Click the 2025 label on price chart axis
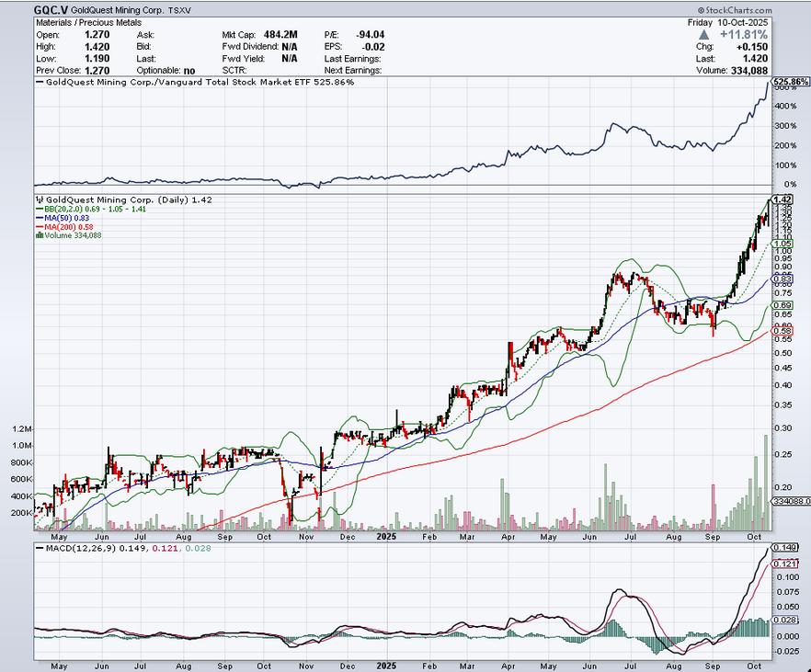811x672 pixels. (386, 537)
